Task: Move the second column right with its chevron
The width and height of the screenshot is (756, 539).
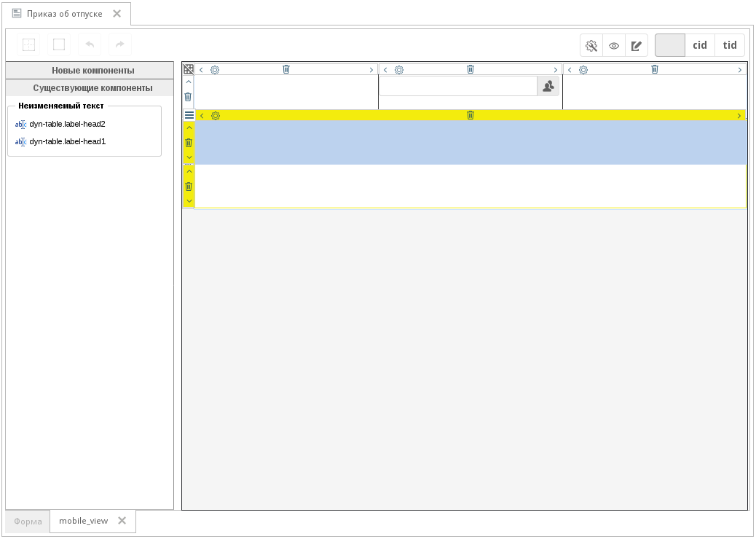Action: point(556,70)
